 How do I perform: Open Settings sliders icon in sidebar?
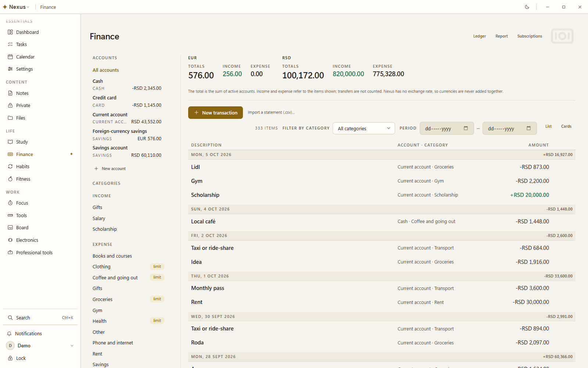click(10, 69)
